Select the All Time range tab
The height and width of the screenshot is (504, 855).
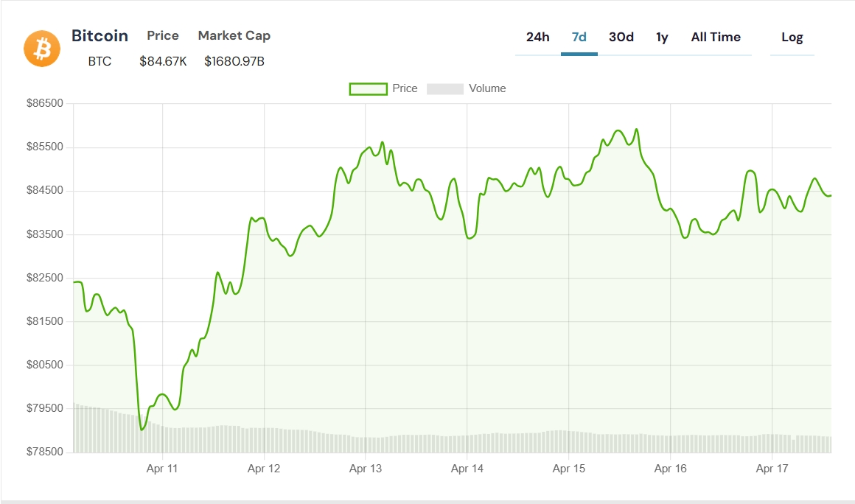coord(716,37)
